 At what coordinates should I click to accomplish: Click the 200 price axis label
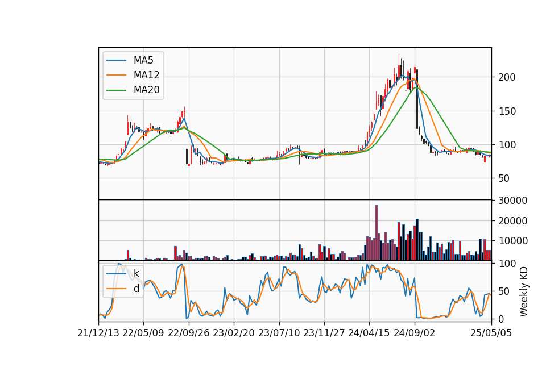pyautogui.click(x=507, y=77)
